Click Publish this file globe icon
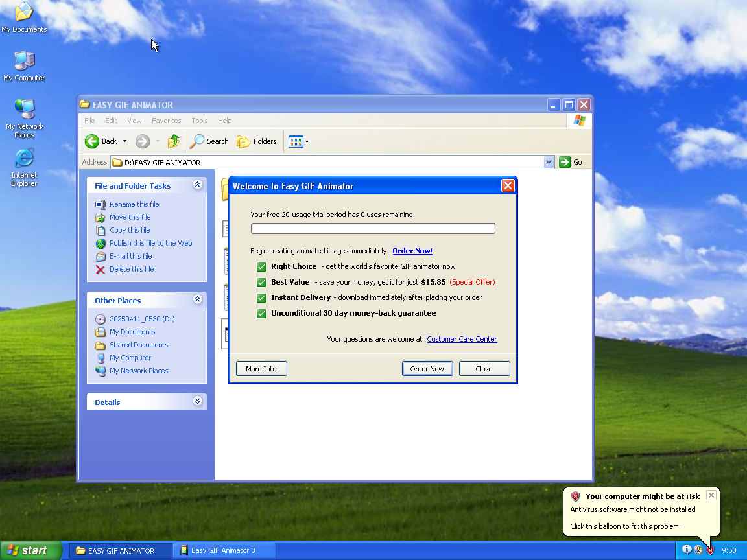The image size is (747, 560). coord(100,243)
